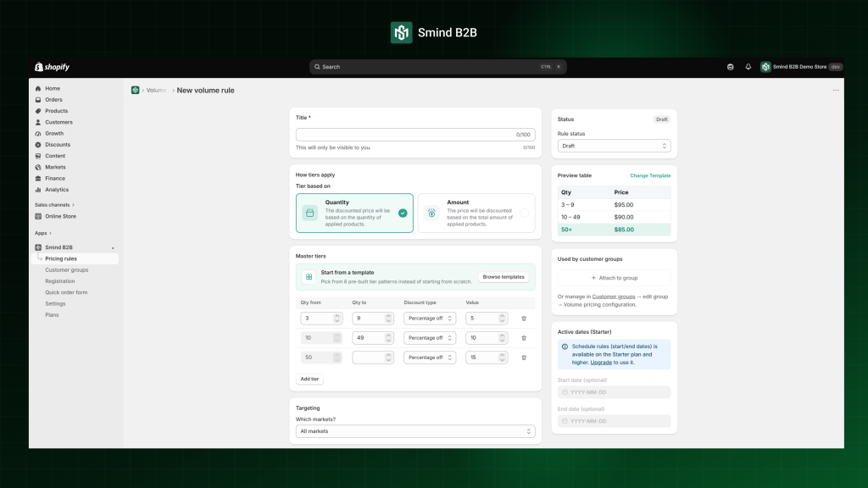This screenshot has height=488, width=868.
Task: Click the Smind B2B app icon
Action: (x=38, y=247)
